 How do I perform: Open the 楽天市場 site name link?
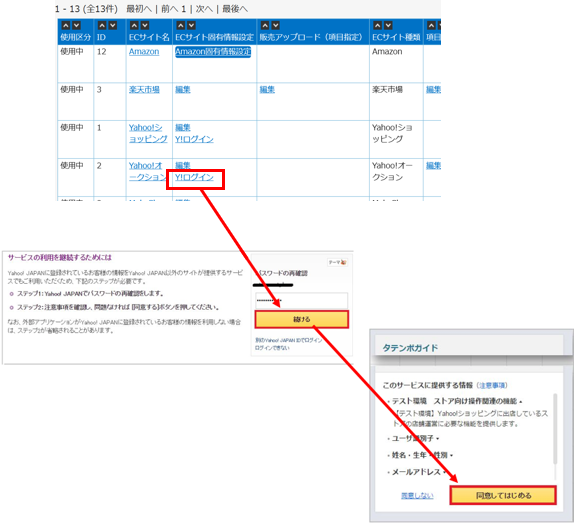144,90
